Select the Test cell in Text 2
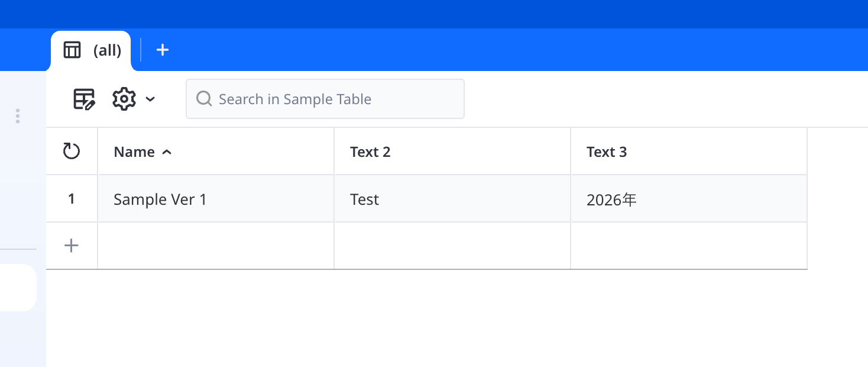 (452, 199)
